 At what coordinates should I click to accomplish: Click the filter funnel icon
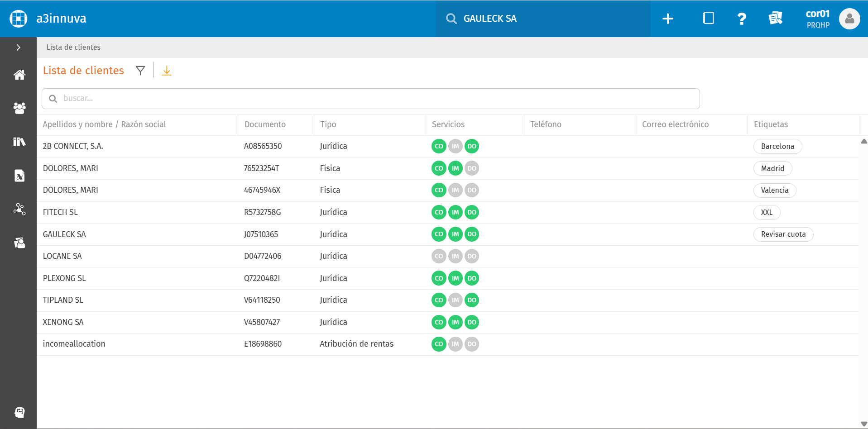point(140,71)
